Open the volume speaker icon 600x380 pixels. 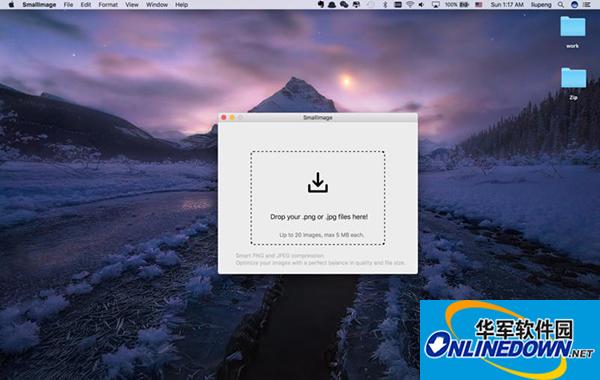421,5
